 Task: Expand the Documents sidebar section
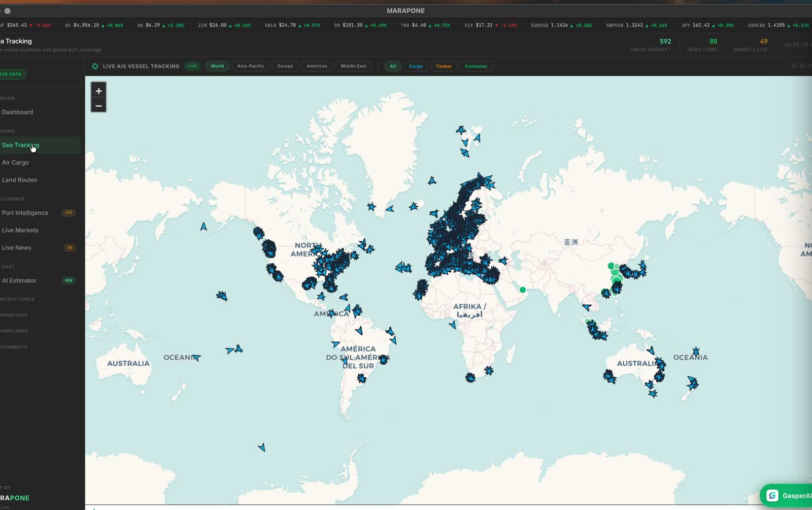point(14,347)
